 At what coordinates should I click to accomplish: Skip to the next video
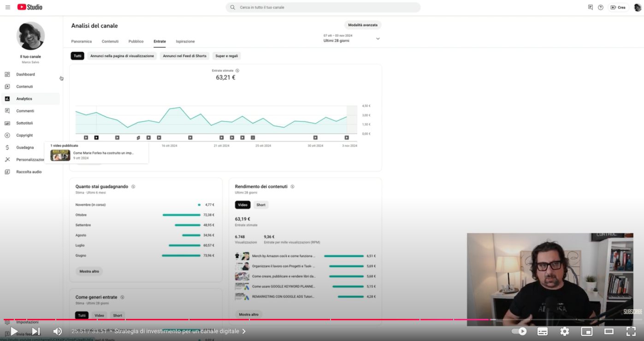(36, 331)
